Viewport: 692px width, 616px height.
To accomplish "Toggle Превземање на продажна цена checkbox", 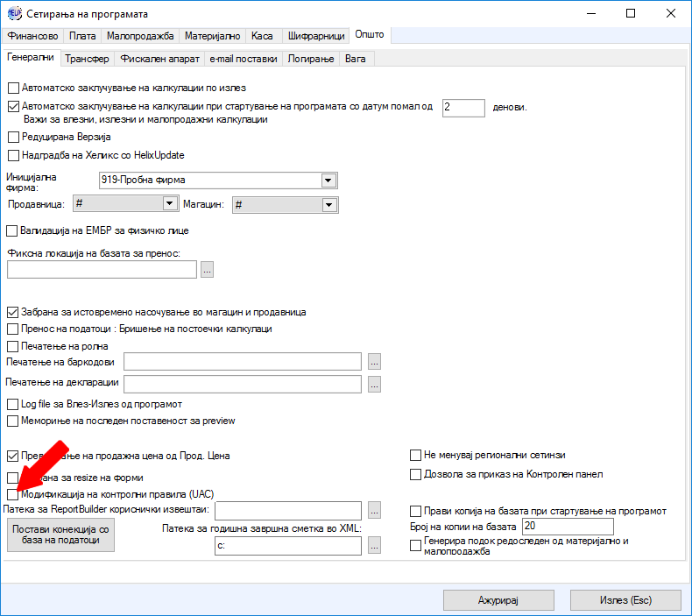I will [13, 456].
